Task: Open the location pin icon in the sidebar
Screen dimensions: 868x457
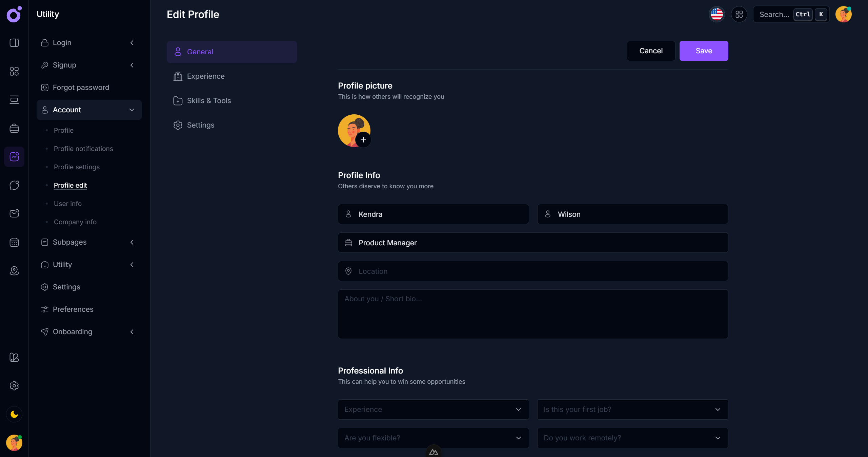Action: (14, 271)
